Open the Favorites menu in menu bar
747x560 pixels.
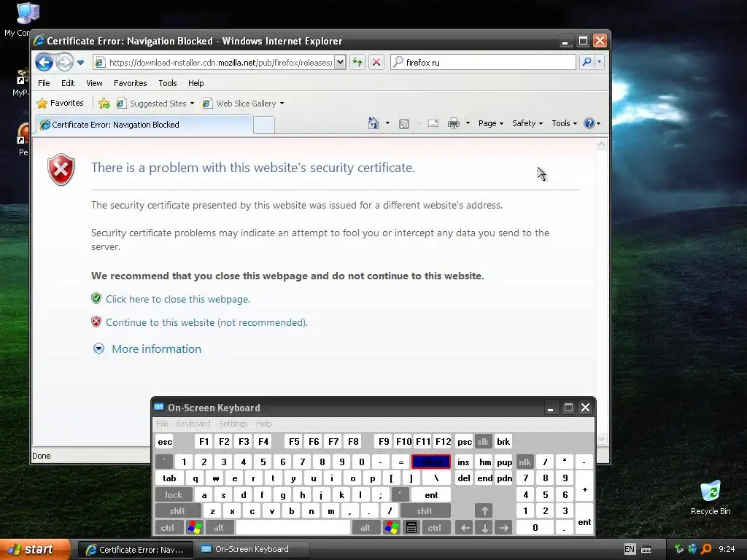click(x=130, y=83)
